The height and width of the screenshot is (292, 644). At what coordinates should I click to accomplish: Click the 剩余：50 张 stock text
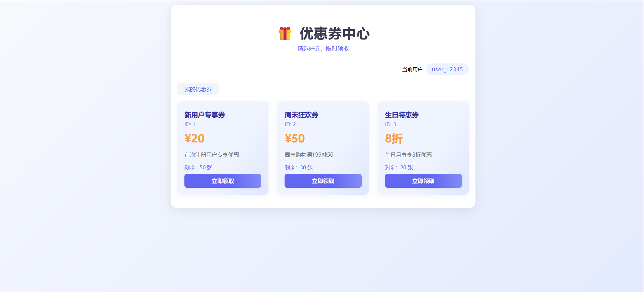[198, 167]
